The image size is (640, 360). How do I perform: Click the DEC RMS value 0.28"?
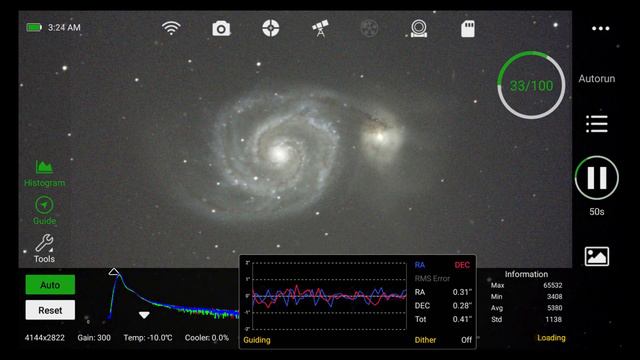(x=462, y=306)
